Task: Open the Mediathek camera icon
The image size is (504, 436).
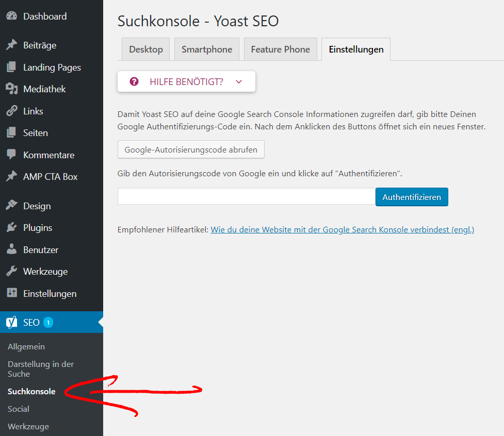Action: pyautogui.click(x=11, y=89)
